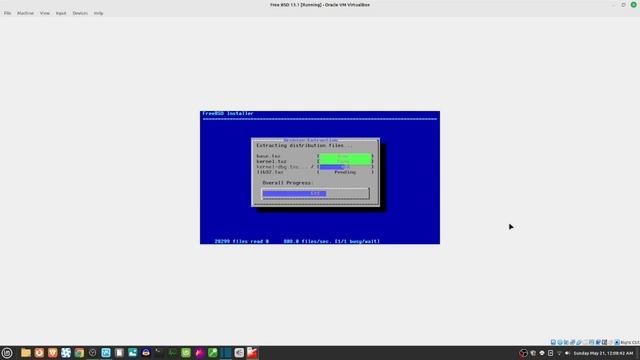Viewport: 640px width, 360px height.
Task: Open the cyan screenshot tool taskbar icon
Action: pos(106,353)
